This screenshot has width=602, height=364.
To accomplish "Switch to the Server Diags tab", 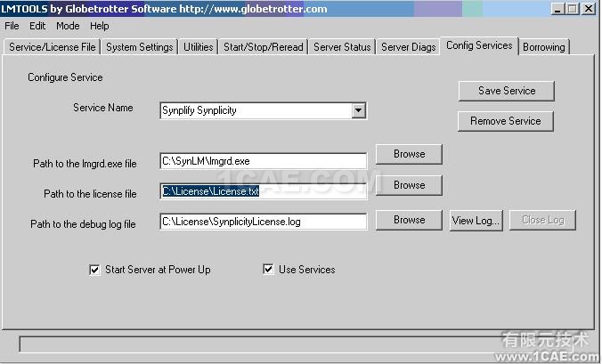I will pyautogui.click(x=409, y=47).
